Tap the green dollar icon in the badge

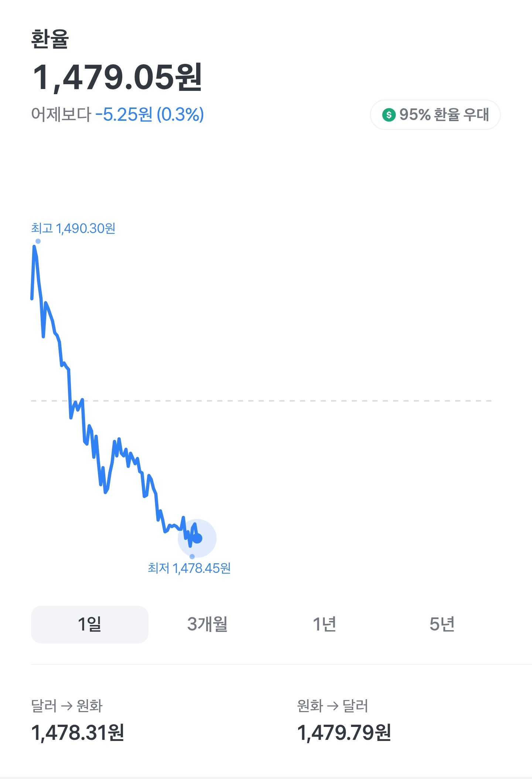(x=389, y=115)
